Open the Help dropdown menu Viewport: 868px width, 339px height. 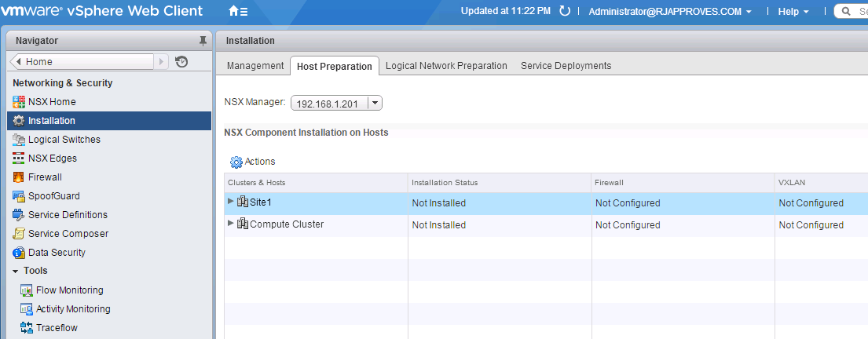pyautogui.click(x=793, y=11)
